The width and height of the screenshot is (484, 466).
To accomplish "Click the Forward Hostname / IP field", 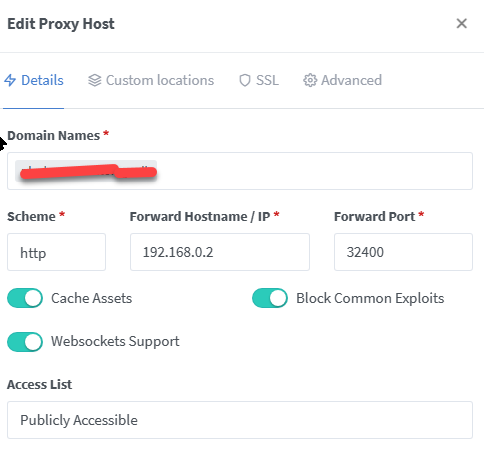I will pos(220,252).
